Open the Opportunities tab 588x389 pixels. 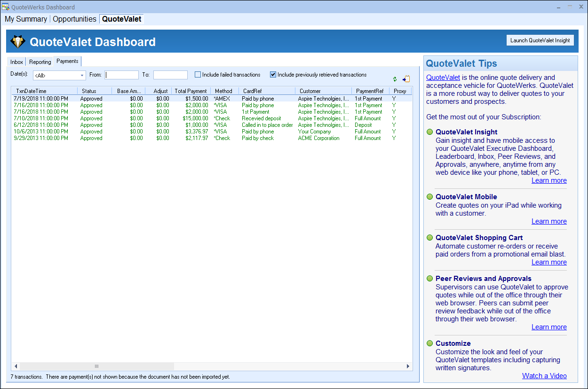point(74,19)
